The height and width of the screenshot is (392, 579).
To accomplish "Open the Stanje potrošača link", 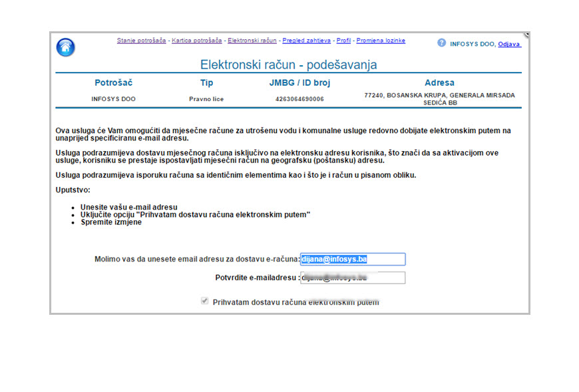I will [142, 41].
